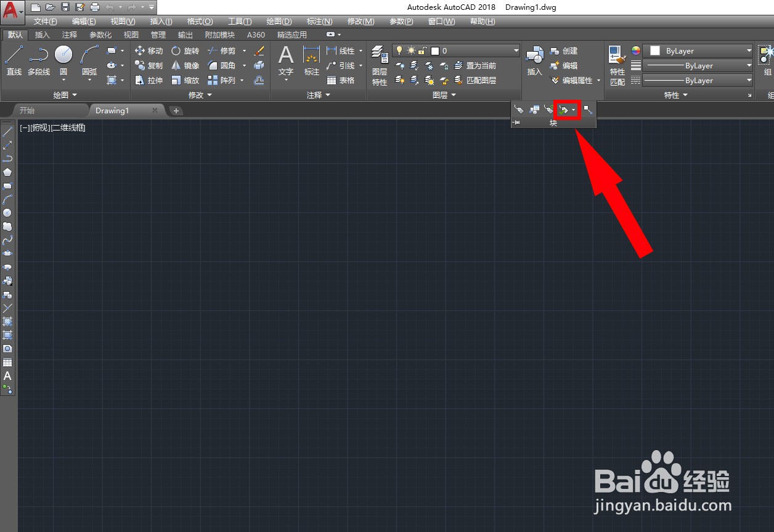Open the Edit Attributes (编辑属性) dropdown arrow
Screen dimensions: 774x532
598,81
